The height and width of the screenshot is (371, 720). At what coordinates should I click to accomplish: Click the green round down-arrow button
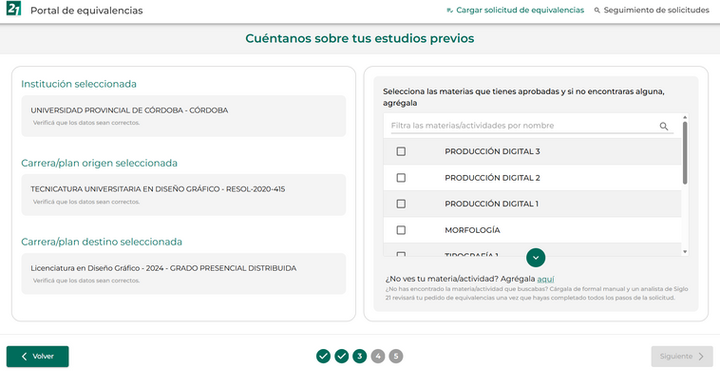point(536,258)
